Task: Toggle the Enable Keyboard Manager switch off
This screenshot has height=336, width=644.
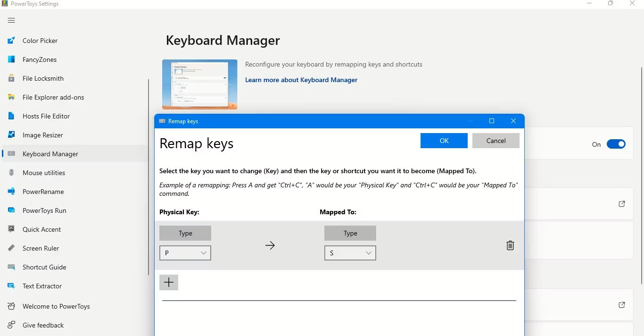Action: 616,144
